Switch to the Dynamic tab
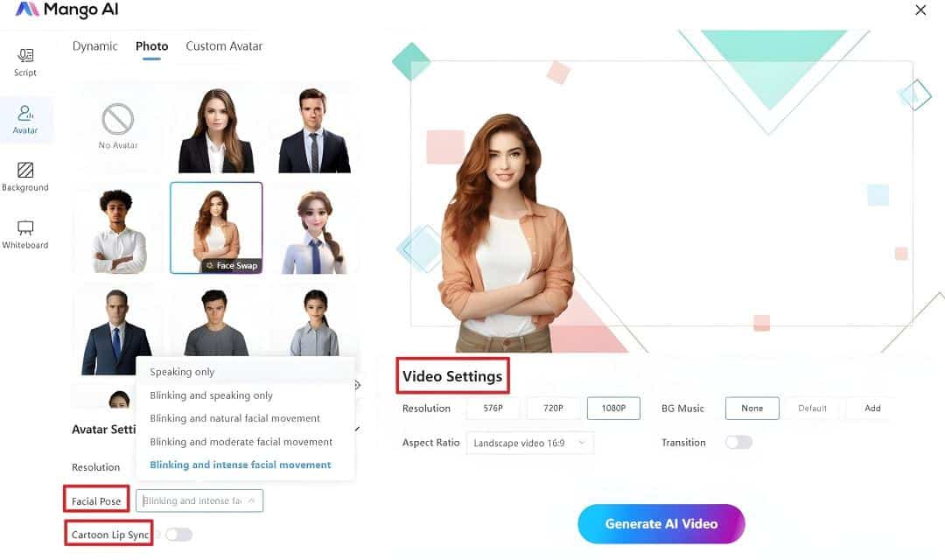 (x=94, y=46)
